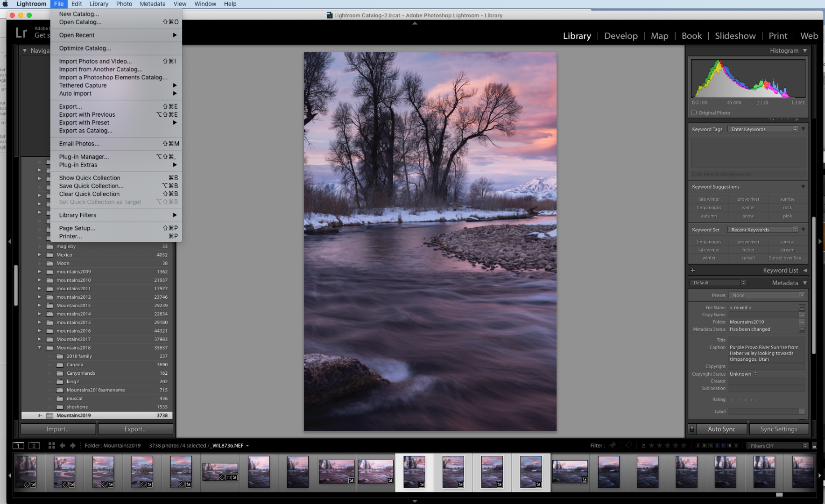Collapse the Metadata panel triangle
Viewport: 825px width, 504px height.
pyautogui.click(x=805, y=283)
